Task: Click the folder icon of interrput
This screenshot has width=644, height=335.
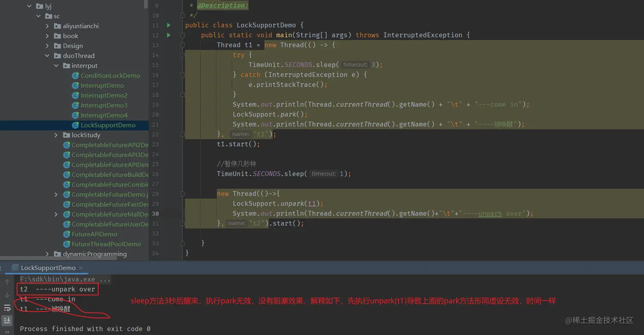Action: pos(66,66)
